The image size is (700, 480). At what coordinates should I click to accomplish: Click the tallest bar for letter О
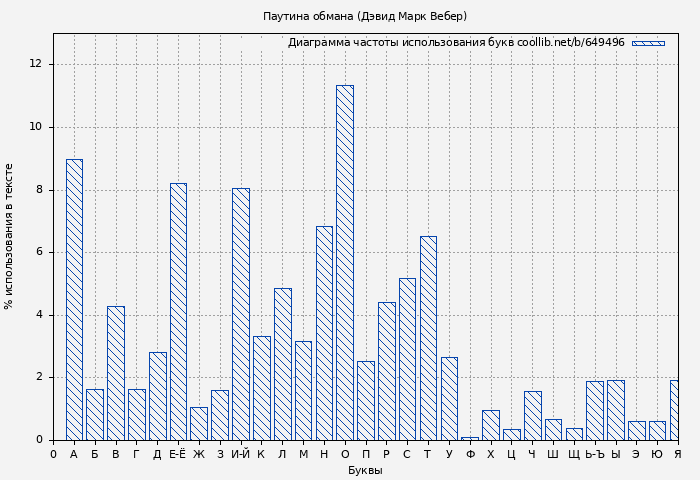coord(344,262)
